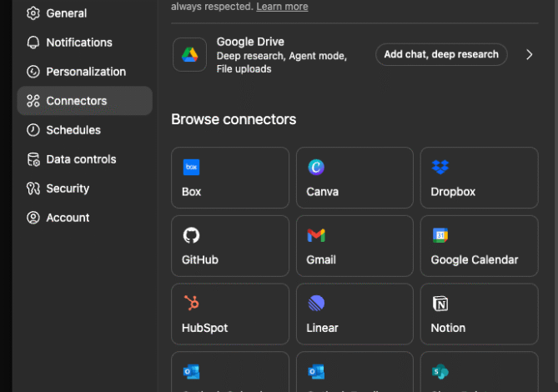Follow the Learn more link
The image size is (558, 392).
pyautogui.click(x=282, y=7)
